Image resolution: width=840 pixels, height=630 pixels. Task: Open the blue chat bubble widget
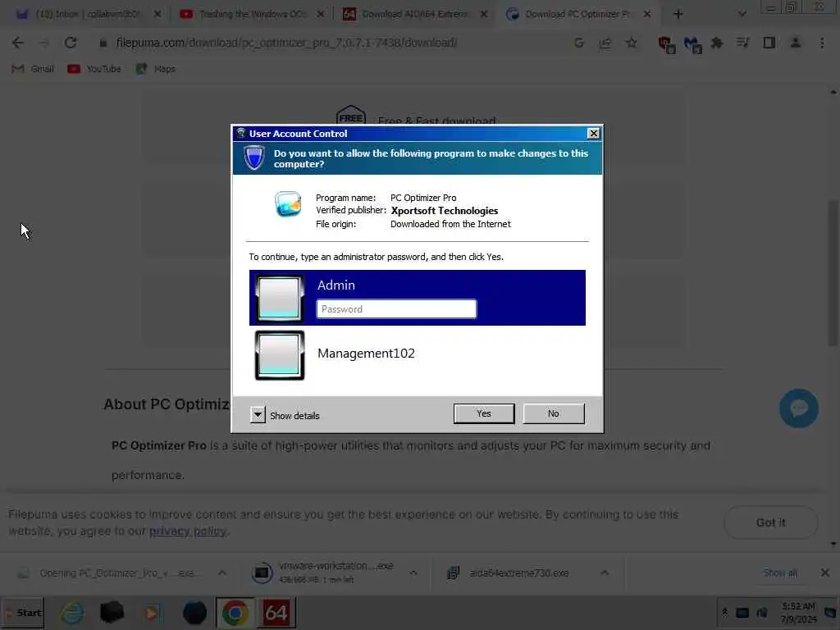798,409
